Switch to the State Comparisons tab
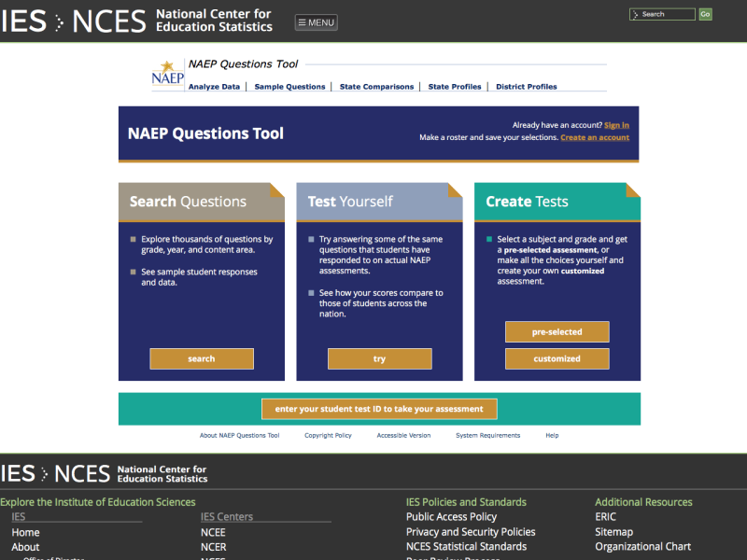 375,86
